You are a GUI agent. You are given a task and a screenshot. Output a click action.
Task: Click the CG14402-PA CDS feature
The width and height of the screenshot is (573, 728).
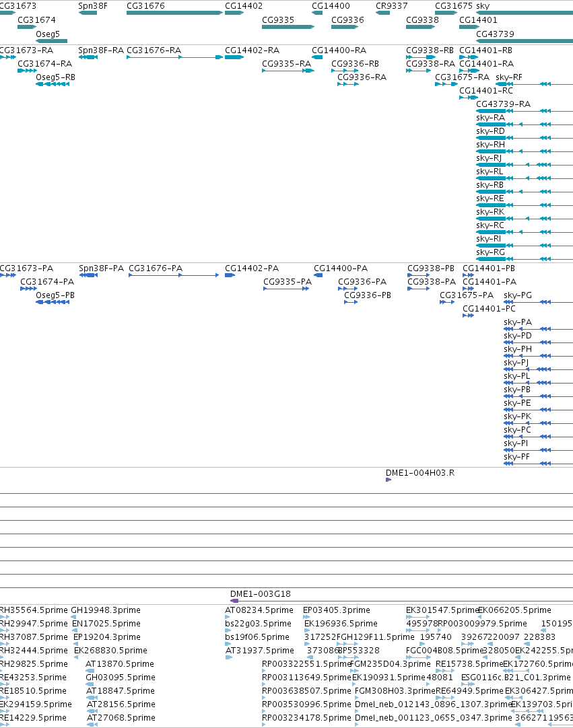tap(230, 275)
